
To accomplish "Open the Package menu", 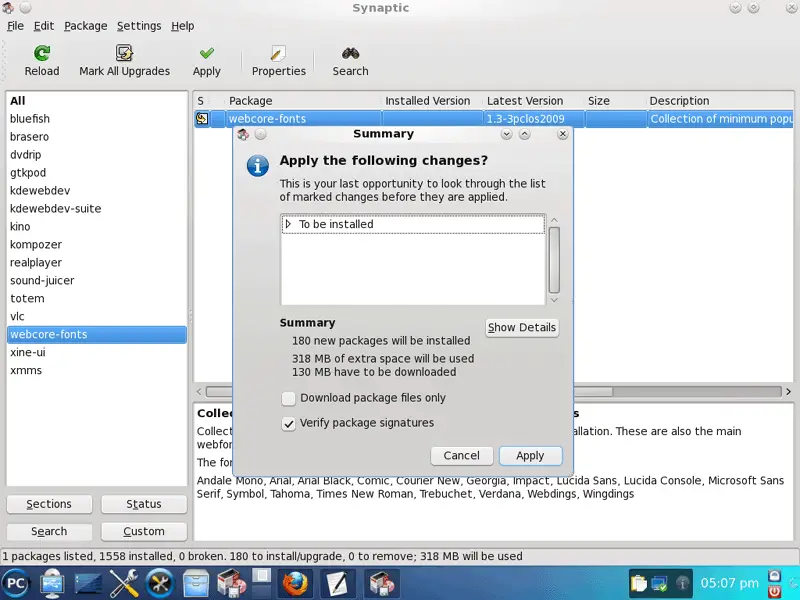I will (x=85, y=26).
